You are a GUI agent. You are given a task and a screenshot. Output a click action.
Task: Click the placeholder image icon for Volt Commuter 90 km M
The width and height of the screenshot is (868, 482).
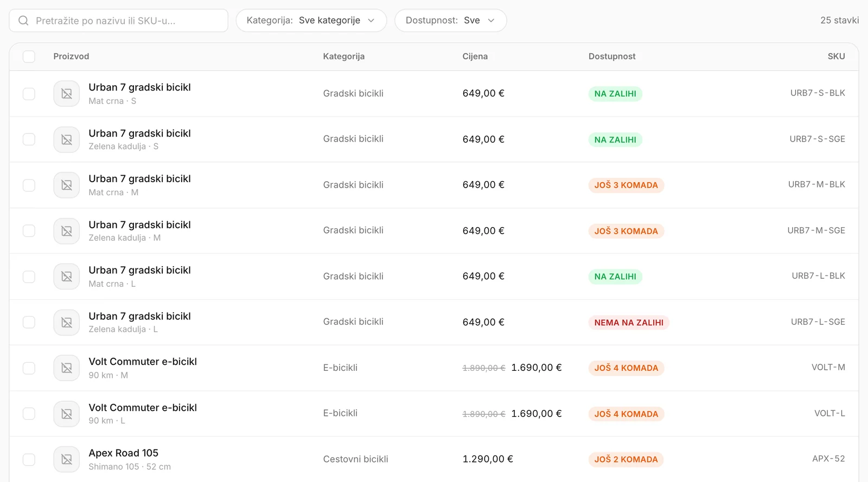coord(67,368)
